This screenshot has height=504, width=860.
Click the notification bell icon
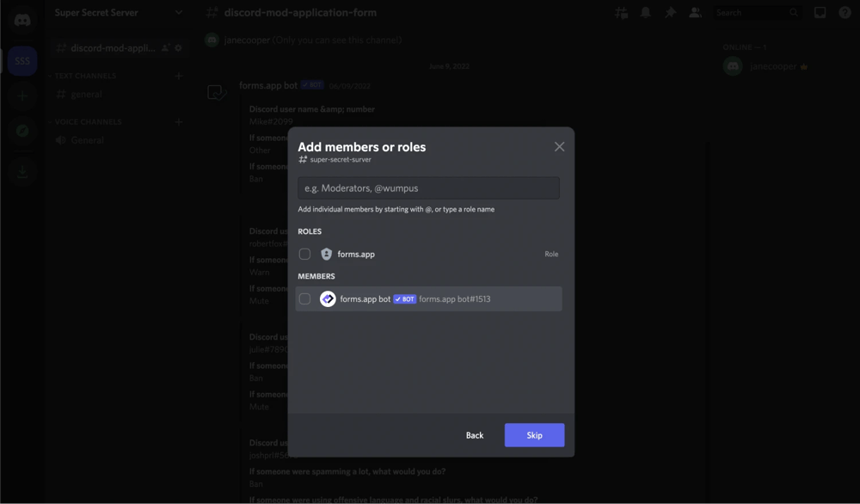click(646, 12)
